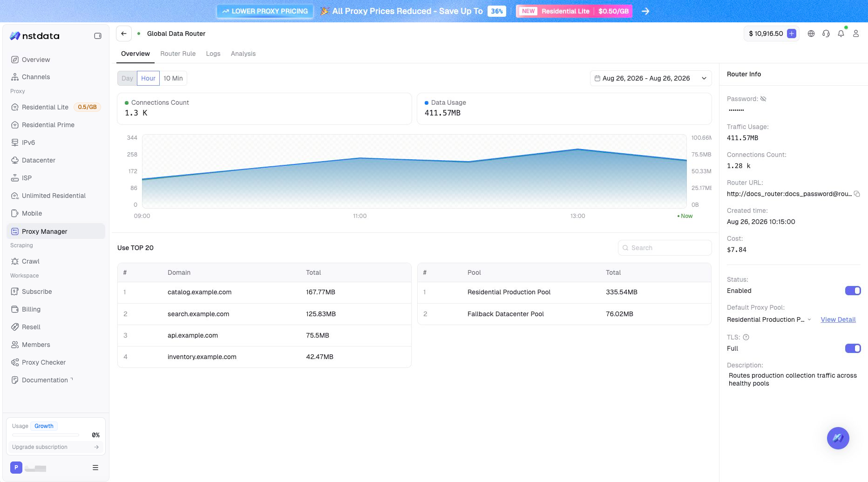Switch to the Router Rule tab
Viewport: 868px width, 482px height.
click(x=178, y=54)
